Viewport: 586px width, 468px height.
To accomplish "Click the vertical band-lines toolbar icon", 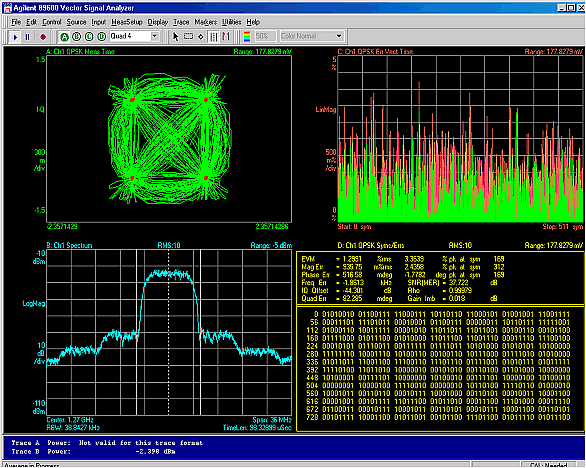I will pos(213,37).
